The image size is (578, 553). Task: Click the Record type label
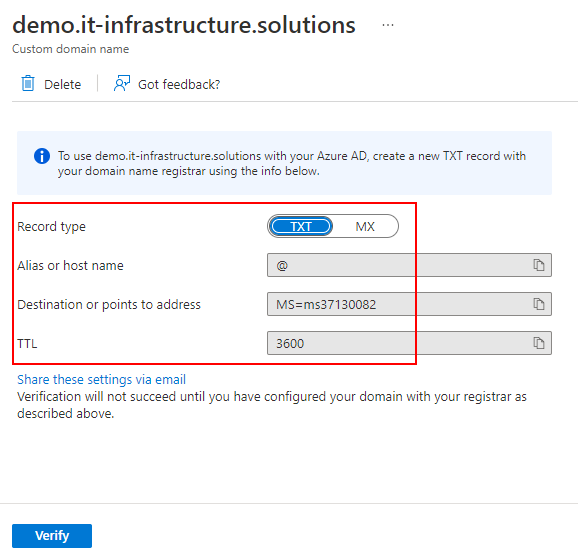pyautogui.click(x=51, y=226)
